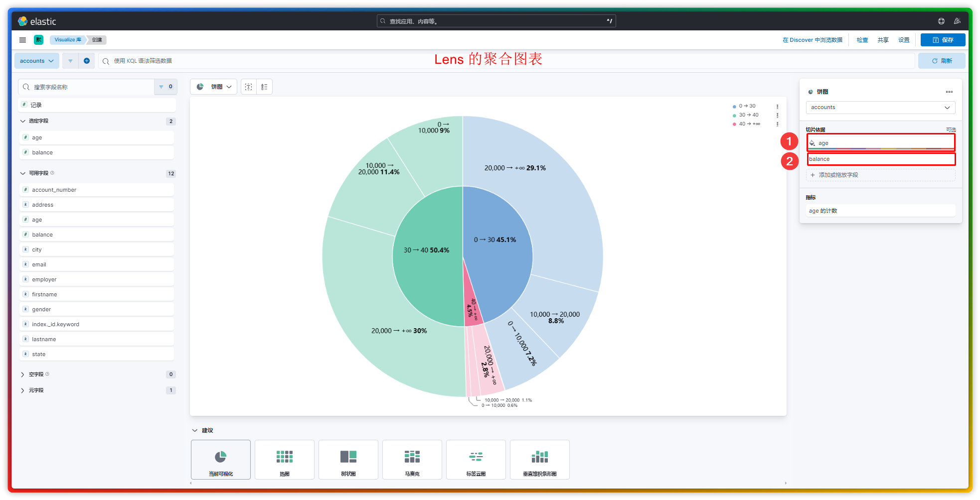Viewport: 980px width, 500px height.
Task: Open the hamburger navigation menu
Action: point(22,40)
